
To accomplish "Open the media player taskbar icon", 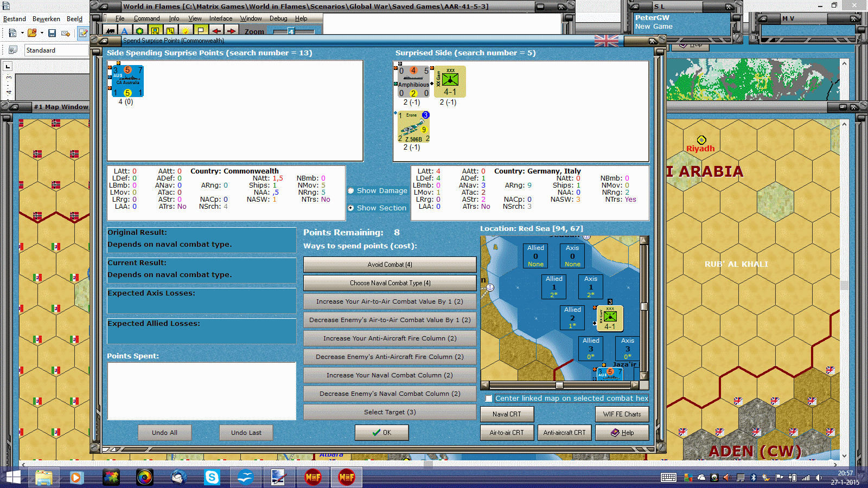I will [x=76, y=477].
